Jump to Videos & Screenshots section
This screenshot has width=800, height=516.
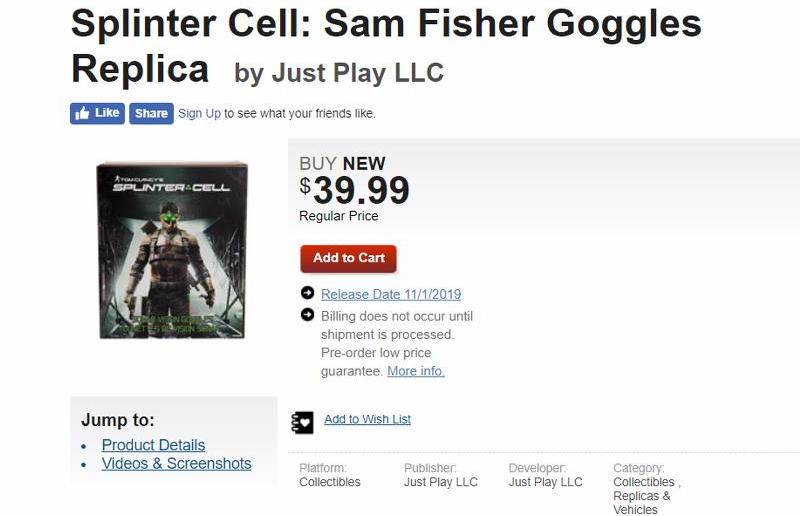click(176, 463)
